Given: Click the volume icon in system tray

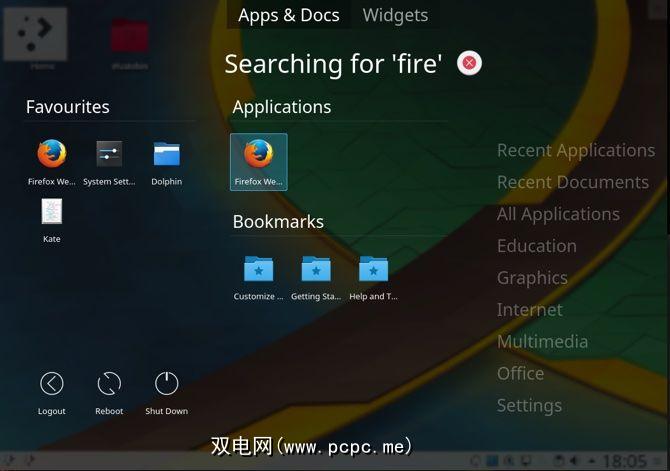Looking at the screenshot, I should 573,461.
